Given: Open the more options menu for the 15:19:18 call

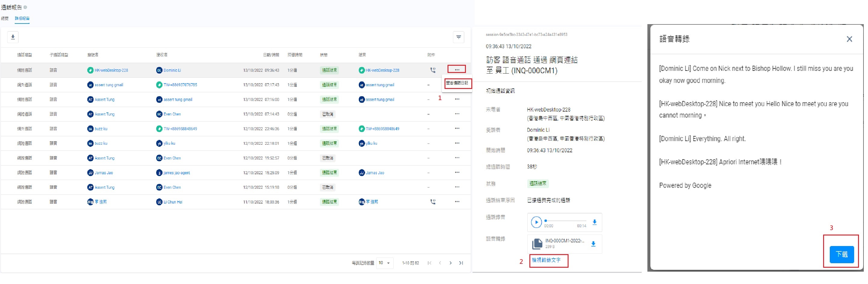Looking at the screenshot, I should (457, 187).
